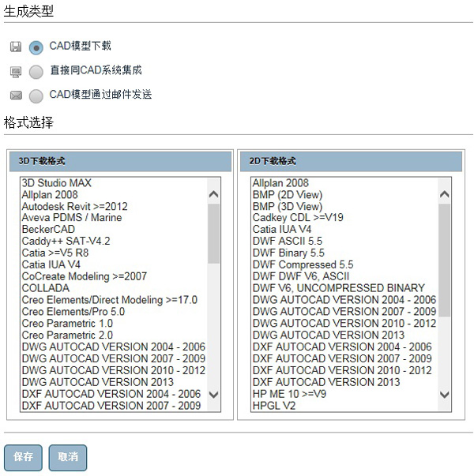The image size is (474, 476).
Task: Select DWG AUTOCAD VERSION 2007 - 2009 in 2D list
Action: 345,312
